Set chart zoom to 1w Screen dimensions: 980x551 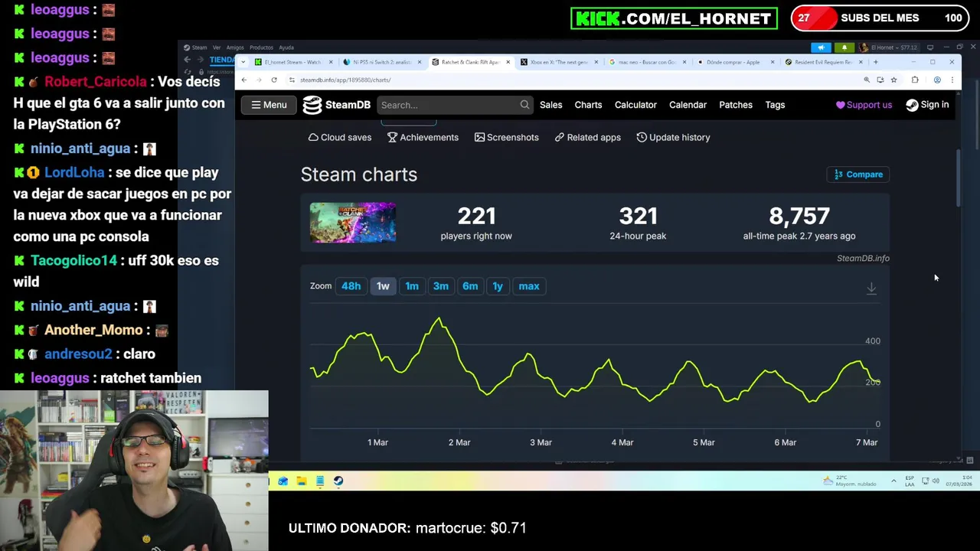[x=383, y=286]
